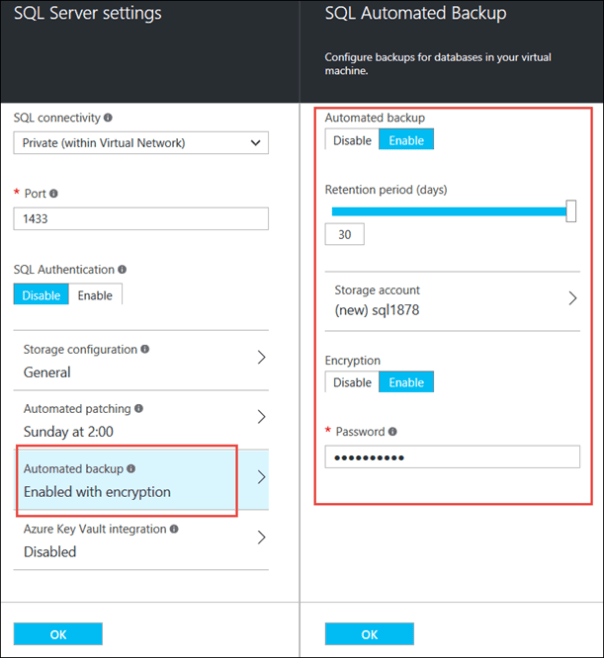Click OK in SQL Automated Backup panel
This screenshot has width=604, height=658.
click(369, 634)
